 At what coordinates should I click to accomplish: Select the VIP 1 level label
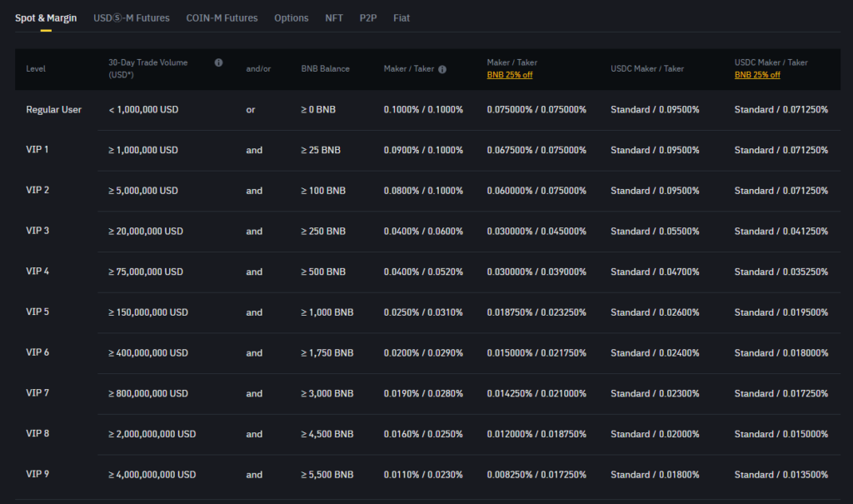[37, 150]
